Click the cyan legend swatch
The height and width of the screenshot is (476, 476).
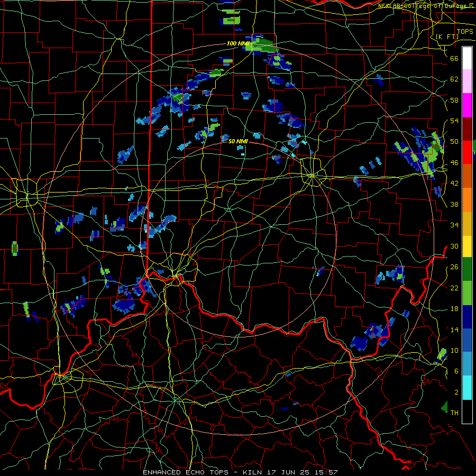[467, 388]
